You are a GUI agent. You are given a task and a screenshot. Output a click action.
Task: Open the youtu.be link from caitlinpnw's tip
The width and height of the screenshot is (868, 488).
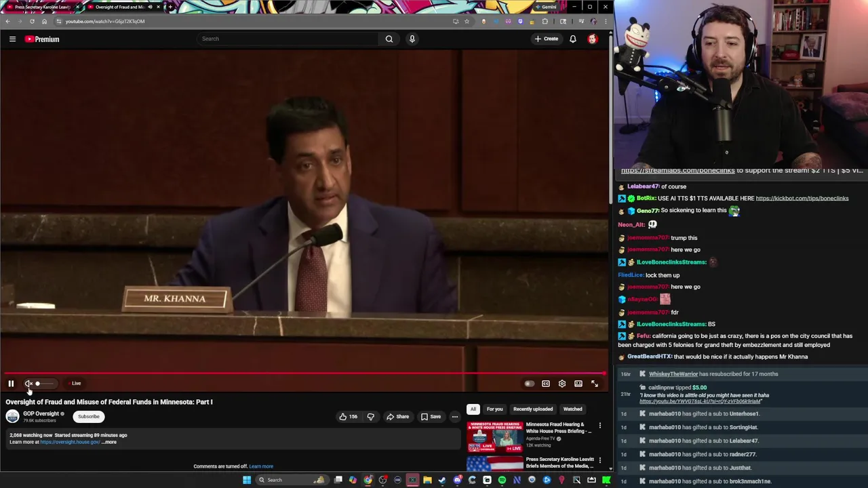[701, 401]
